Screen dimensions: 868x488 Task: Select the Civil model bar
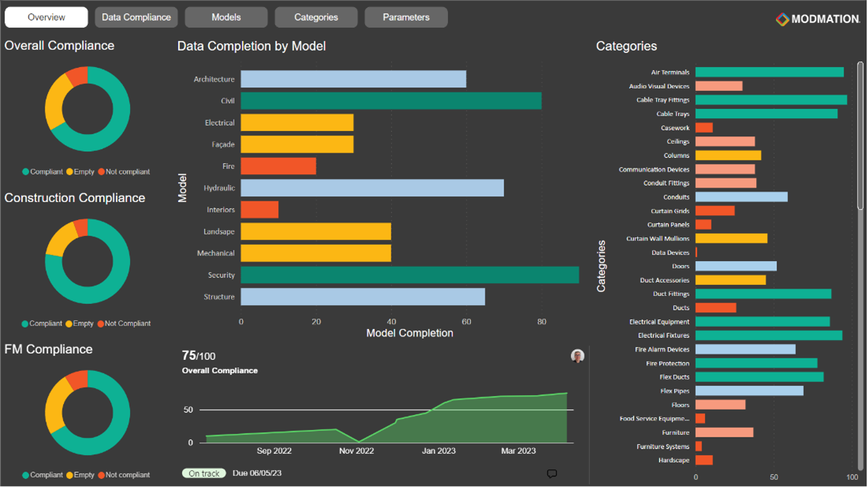(391, 101)
